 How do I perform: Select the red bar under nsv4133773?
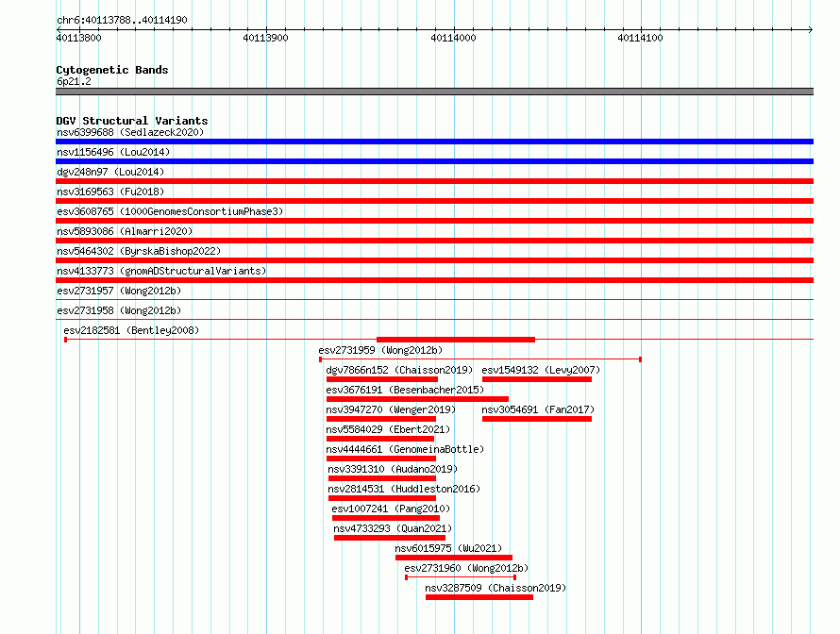(434, 280)
